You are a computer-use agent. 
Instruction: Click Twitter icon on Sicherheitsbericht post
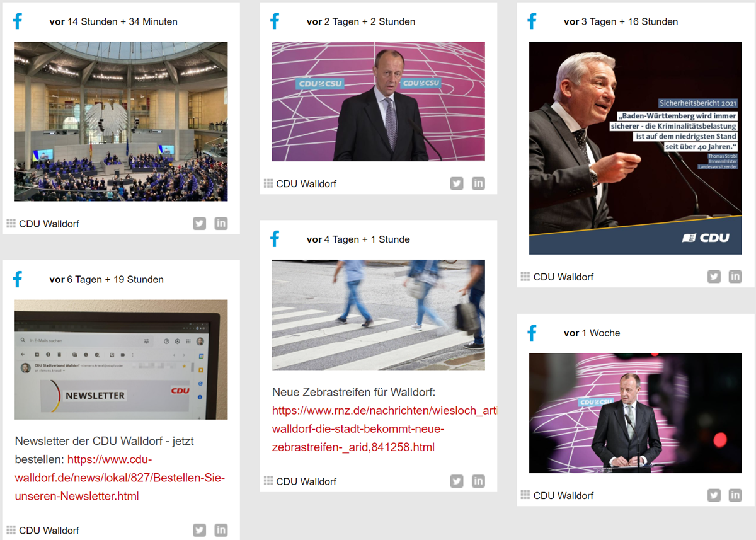(x=714, y=276)
